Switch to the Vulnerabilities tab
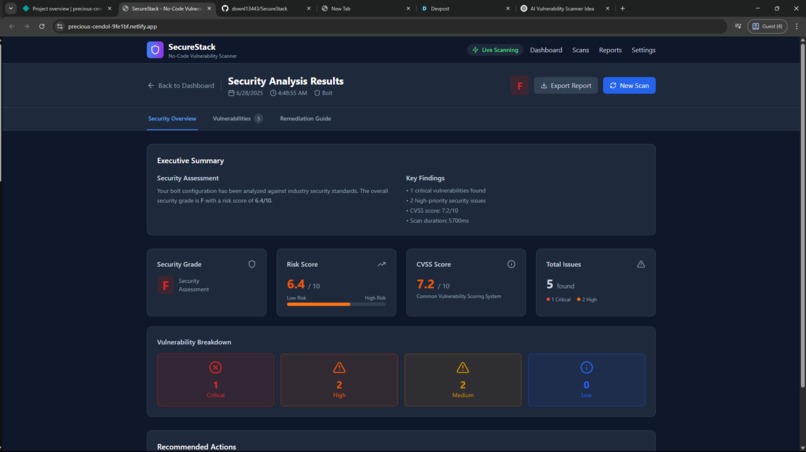 point(237,118)
